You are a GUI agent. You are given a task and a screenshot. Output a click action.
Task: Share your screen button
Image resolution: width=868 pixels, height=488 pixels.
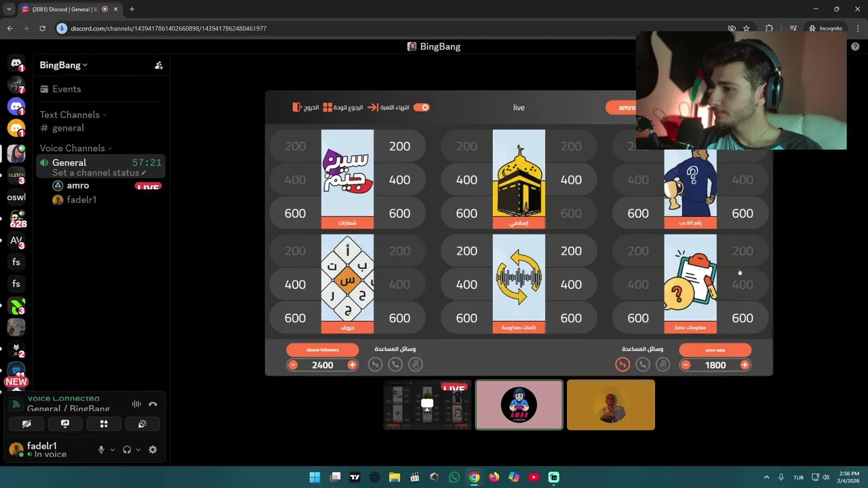[x=65, y=424]
